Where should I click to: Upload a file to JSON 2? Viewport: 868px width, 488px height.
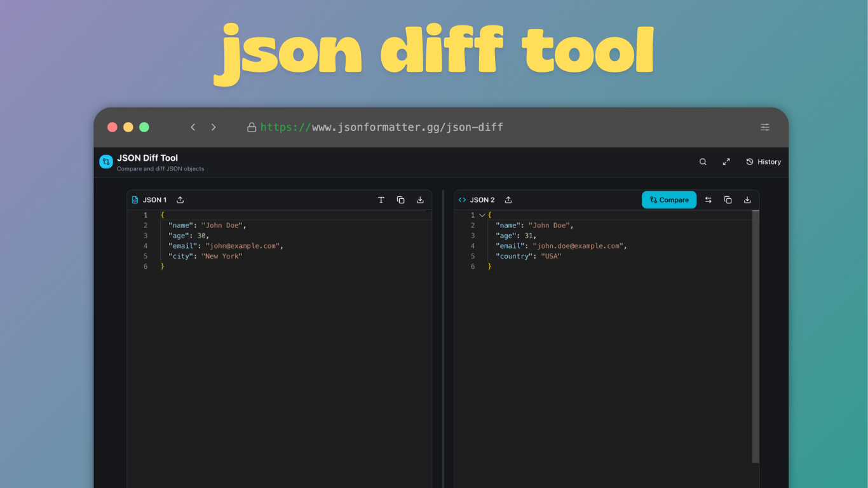pyautogui.click(x=508, y=200)
